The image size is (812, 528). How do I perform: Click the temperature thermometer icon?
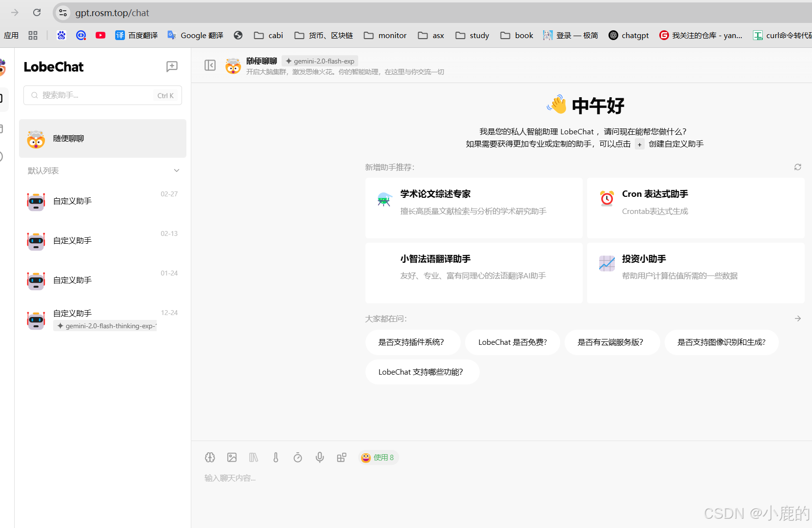(x=276, y=458)
